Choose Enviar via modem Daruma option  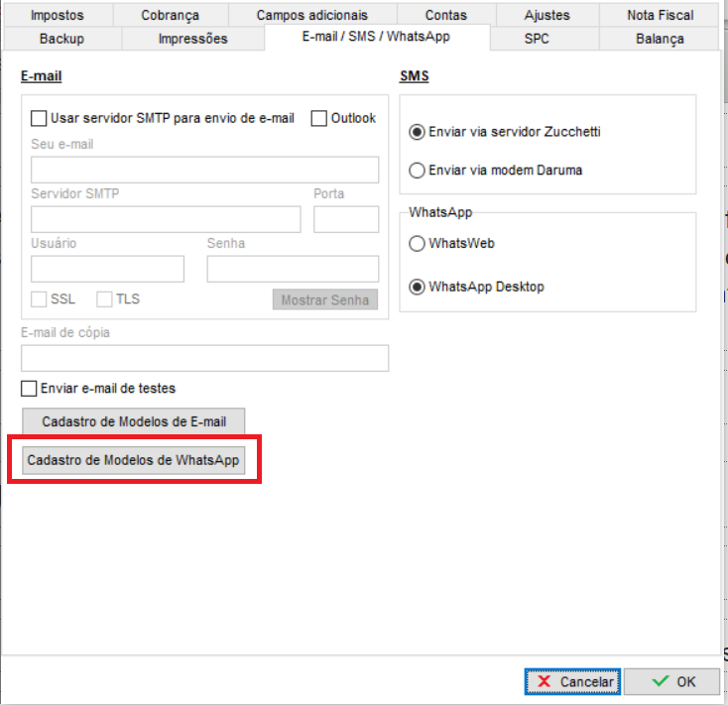coord(417,171)
